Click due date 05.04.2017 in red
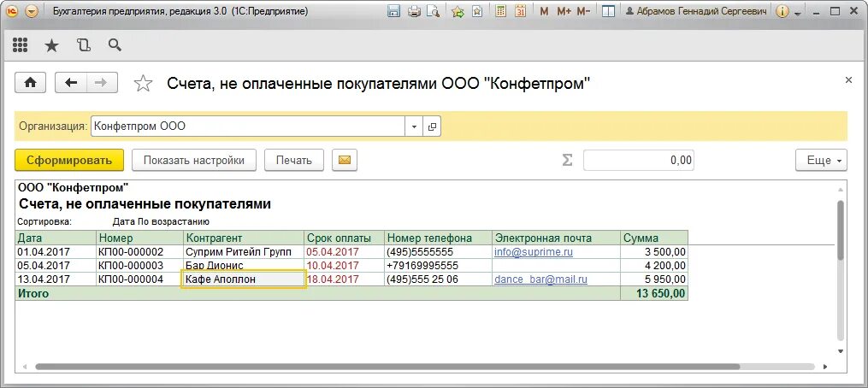This screenshot has width=868, height=388. 333,252
